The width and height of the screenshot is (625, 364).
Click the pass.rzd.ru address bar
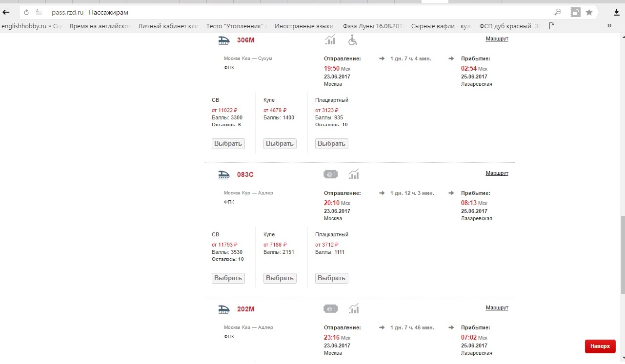293,12
